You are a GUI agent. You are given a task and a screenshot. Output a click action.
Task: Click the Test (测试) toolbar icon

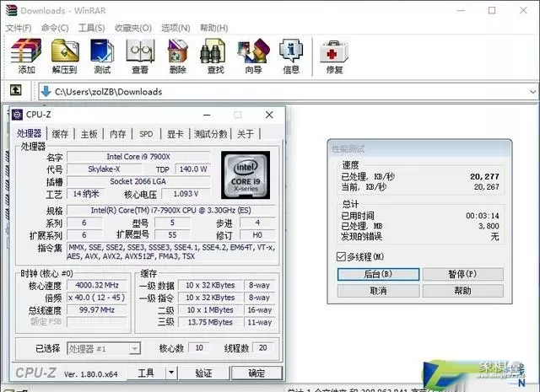click(102, 56)
